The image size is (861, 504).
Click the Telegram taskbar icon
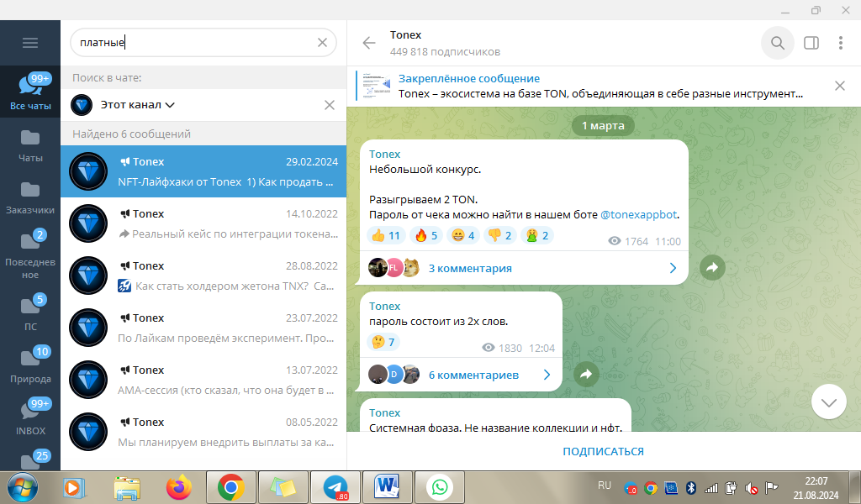point(335,487)
